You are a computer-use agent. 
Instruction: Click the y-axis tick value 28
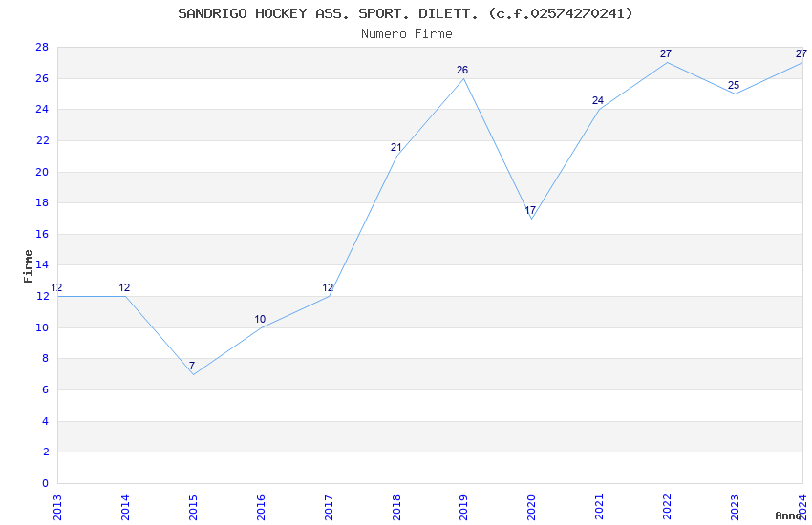click(x=42, y=47)
